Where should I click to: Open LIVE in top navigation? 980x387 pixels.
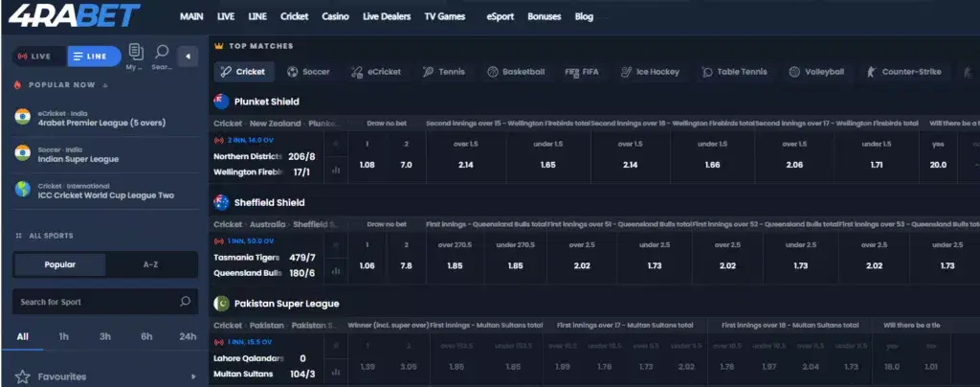coord(226,17)
